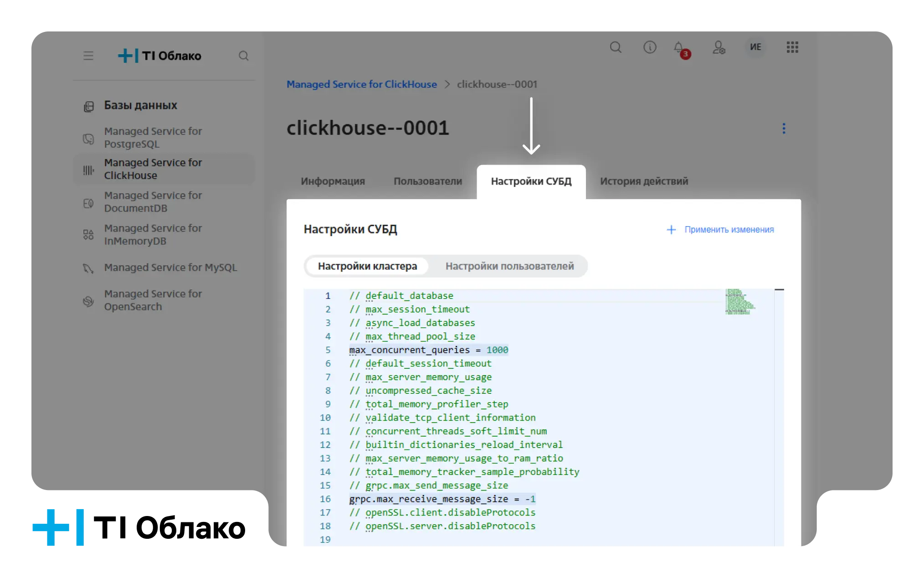Screen dimensions: 924x578
Task: Click the max_session_timeout comment line
Action: click(409, 310)
